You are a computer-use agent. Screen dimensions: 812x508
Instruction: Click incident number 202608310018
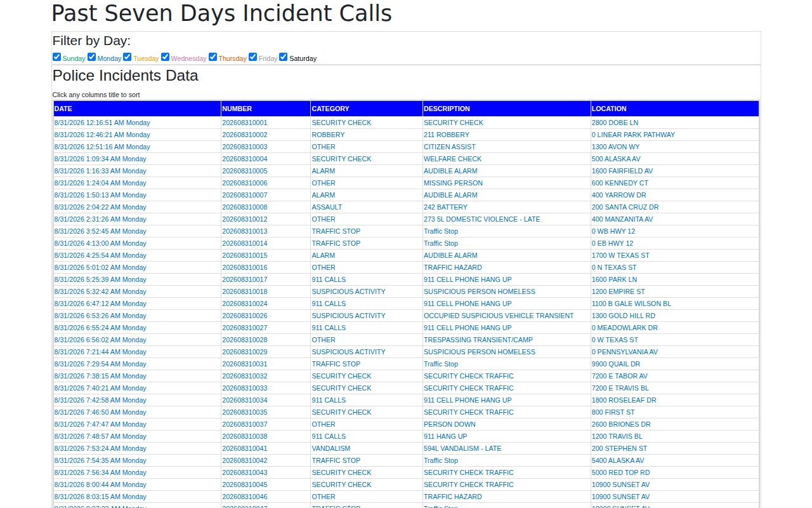pyautogui.click(x=245, y=291)
